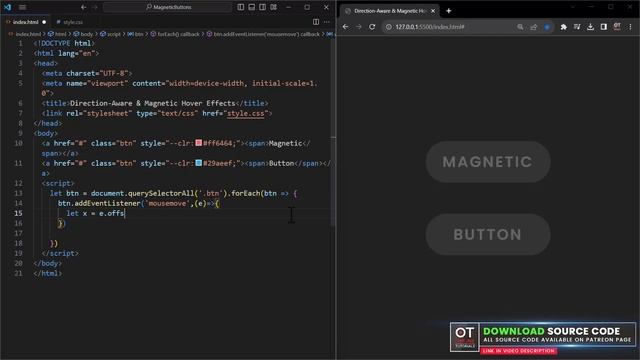Open the browser Downloads icon
This screenshot has height=360, width=640.
[590, 27]
